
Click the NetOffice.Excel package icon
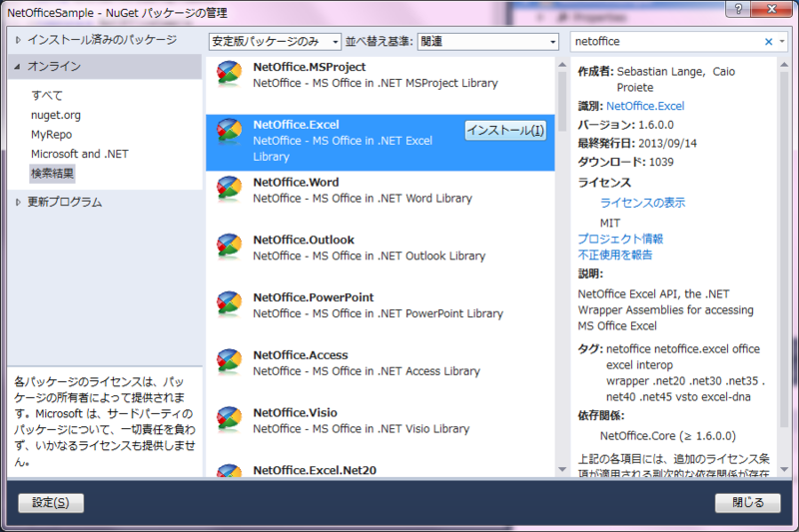(x=230, y=131)
